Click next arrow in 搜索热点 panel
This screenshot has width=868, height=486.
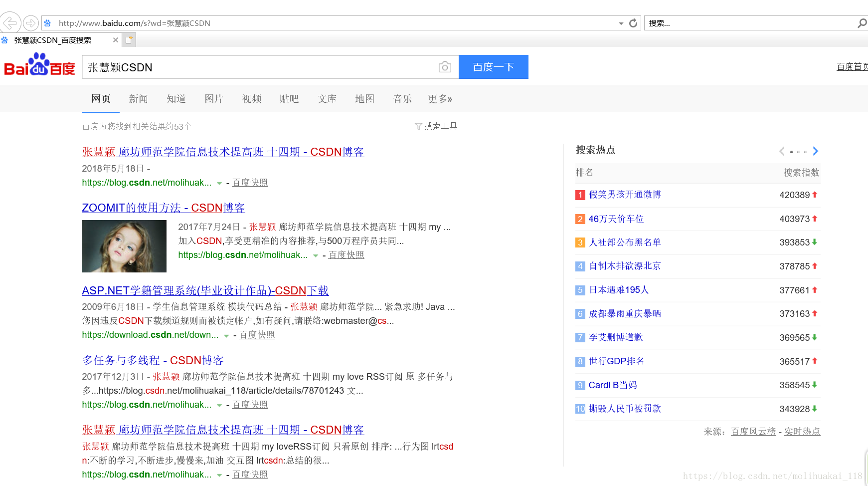click(x=816, y=151)
